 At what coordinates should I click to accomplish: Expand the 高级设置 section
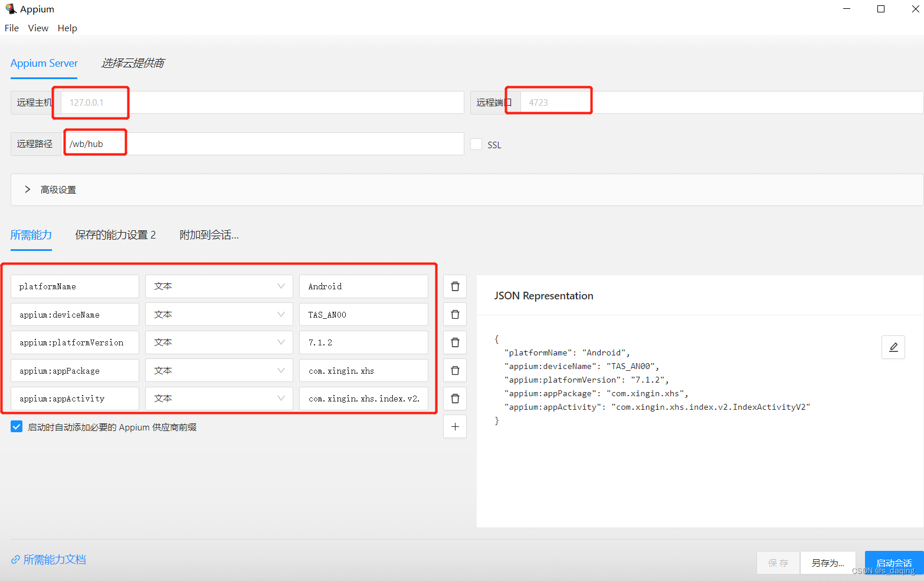pyautogui.click(x=467, y=190)
